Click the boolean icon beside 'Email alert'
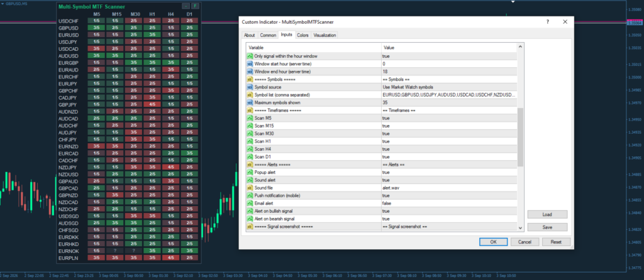The width and height of the screenshot is (644, 280). (x=250, y=203)
